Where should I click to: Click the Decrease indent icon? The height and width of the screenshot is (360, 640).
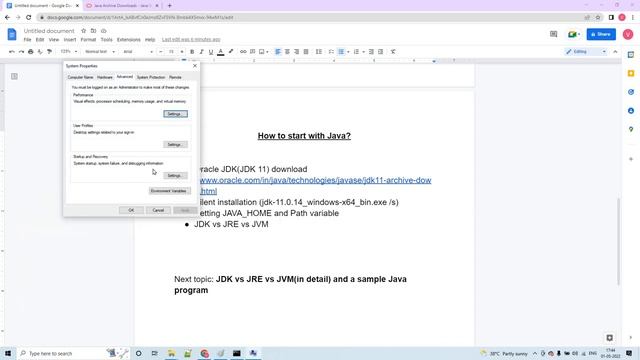pyautogui.click(x=371, y=52)
